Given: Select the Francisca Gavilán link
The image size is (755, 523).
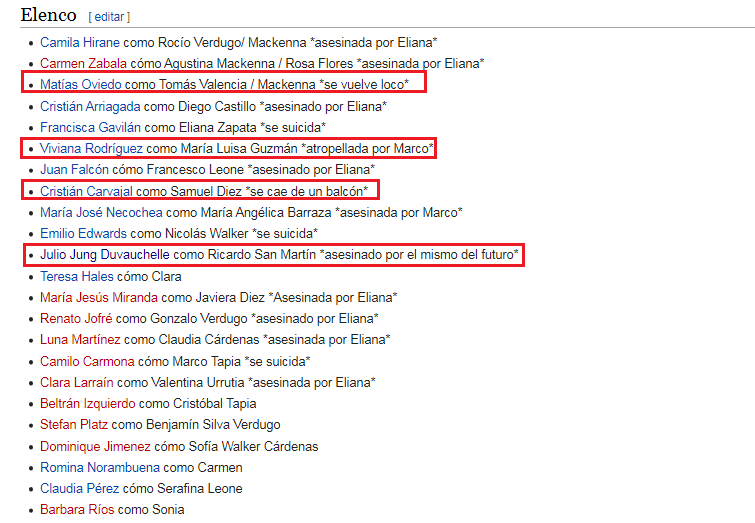Looking at the screenshot, I should (x=90, y=127).
